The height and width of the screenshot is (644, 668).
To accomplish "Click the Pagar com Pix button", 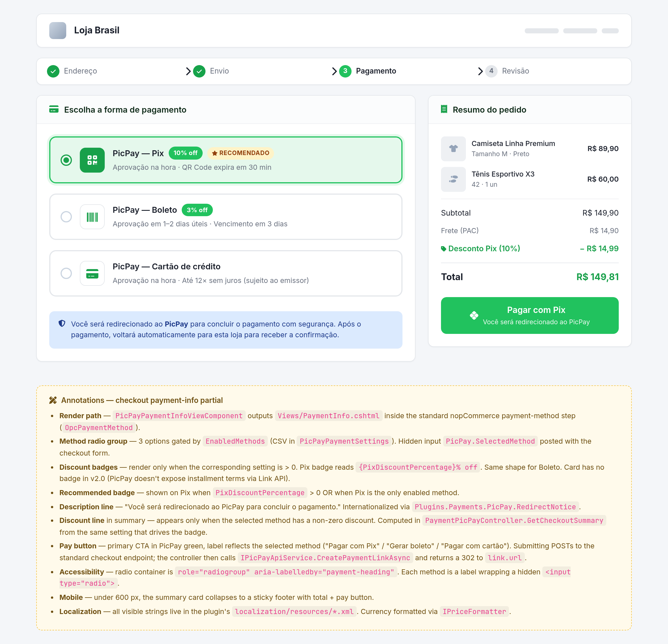I will pyautogui.click(x=530, y=315).
